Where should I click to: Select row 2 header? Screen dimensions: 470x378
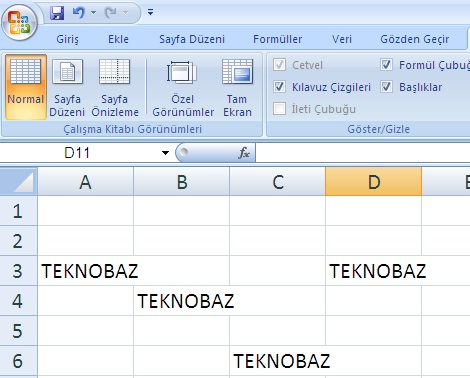[x=18, y=241]
